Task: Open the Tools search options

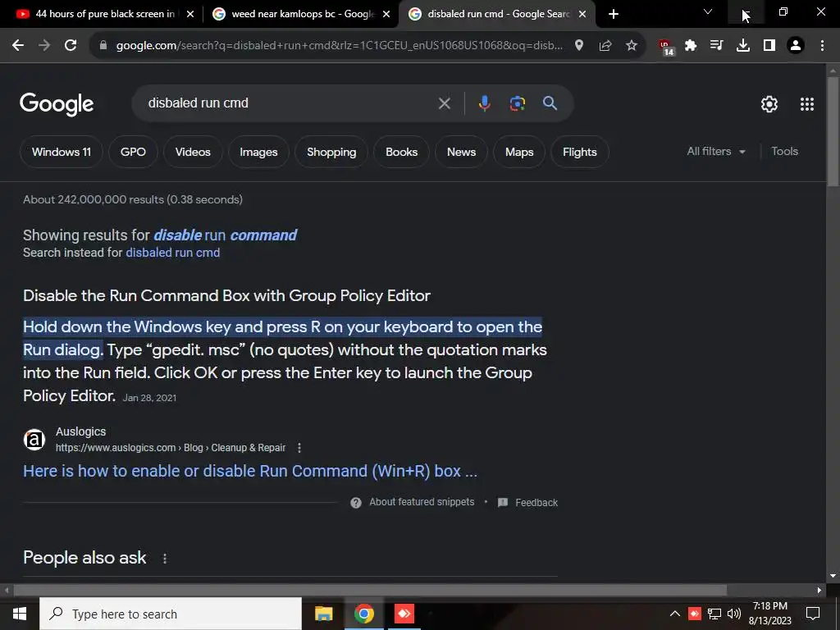Action: click(784, 152)
